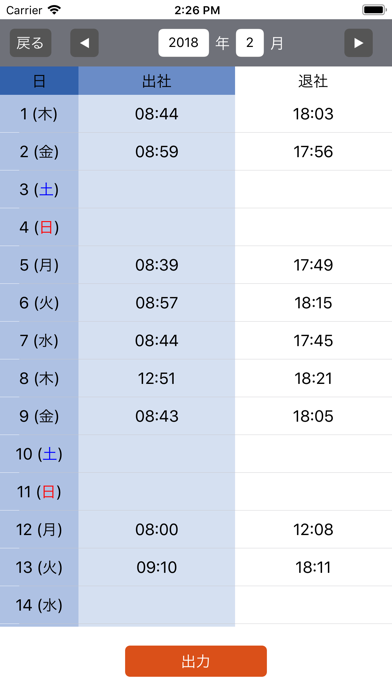The width and height of the screenshot is (392, 696).
Task: Select the 日 column header
Action: (x=39, y=81)
